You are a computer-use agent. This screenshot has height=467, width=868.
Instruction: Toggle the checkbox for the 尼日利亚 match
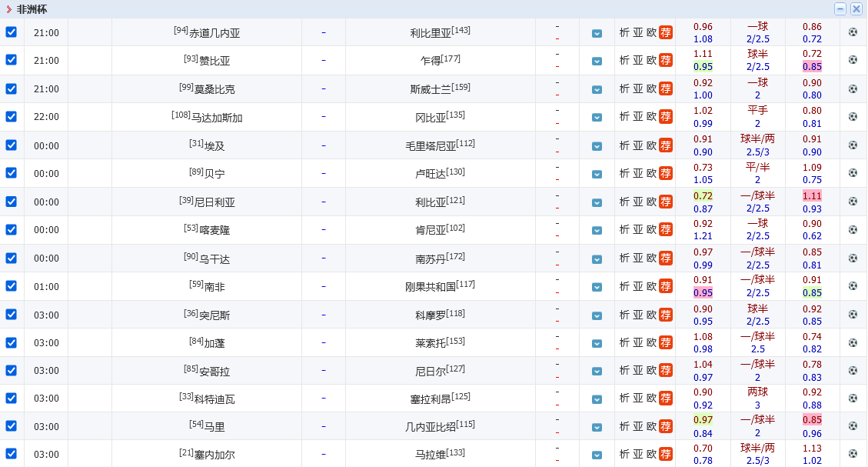(12, 202)
